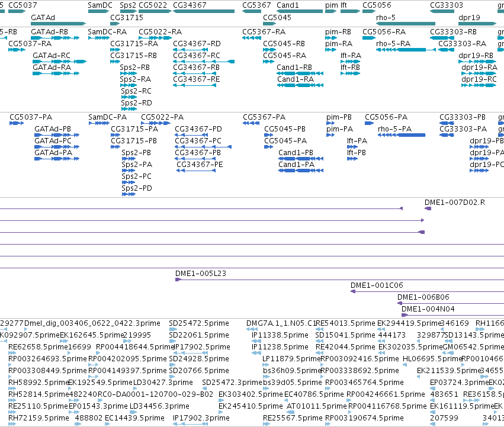The width and height of the screenshot is (504, 427).
Task: Click the CG31715 gene label
Action: (127, 17)
